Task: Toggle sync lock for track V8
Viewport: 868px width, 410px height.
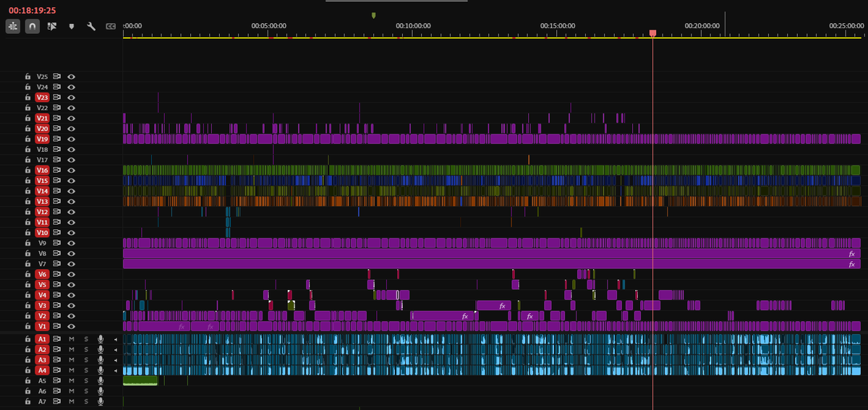Action: coord(57,253)
